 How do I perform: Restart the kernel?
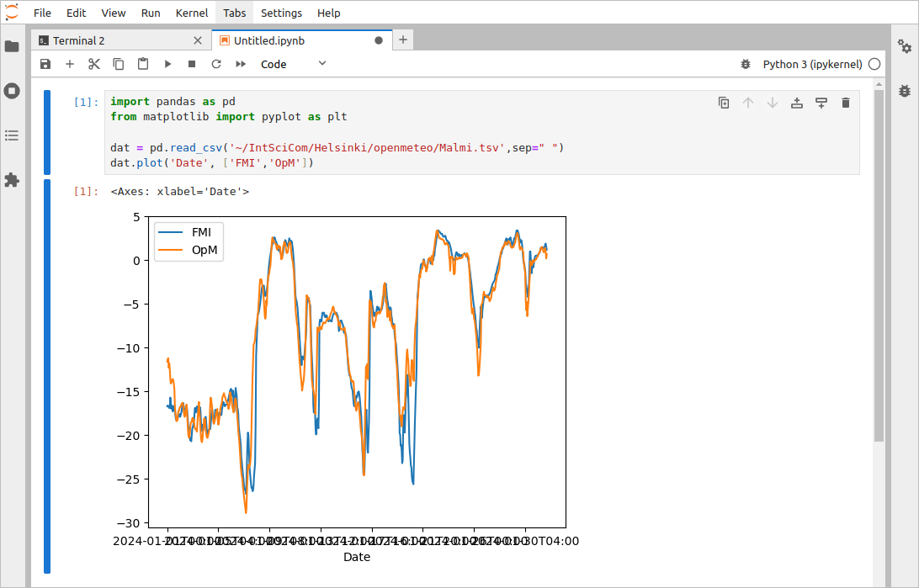(x=216, y=64)
